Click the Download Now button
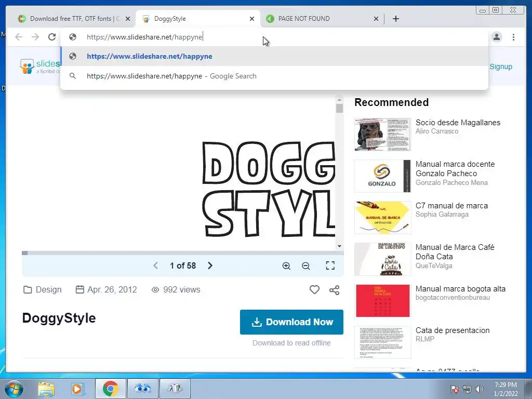 click(x=291, y=322)
